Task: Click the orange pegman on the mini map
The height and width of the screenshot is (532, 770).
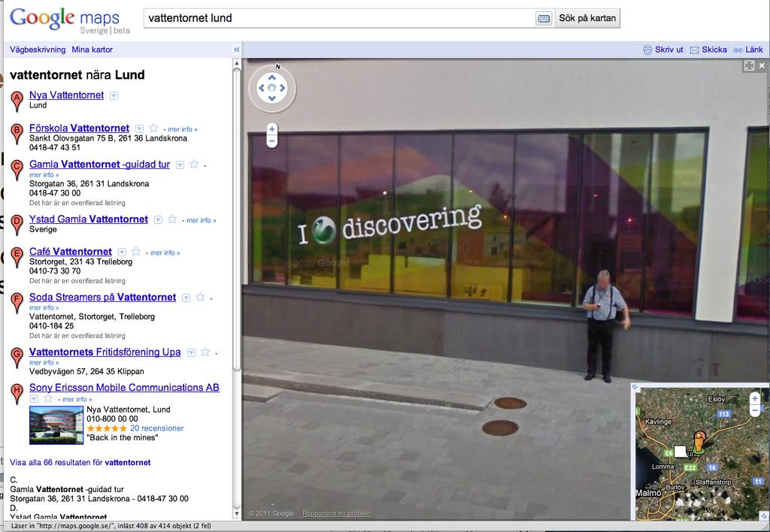Action: click(x=699, y=442)
